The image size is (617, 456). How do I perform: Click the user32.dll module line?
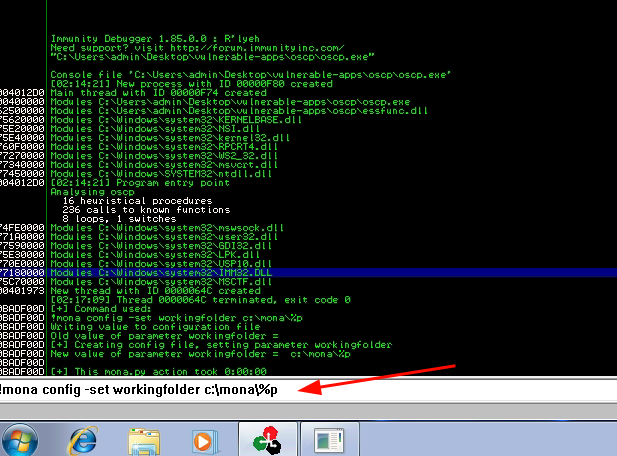[x=164, y=237]
